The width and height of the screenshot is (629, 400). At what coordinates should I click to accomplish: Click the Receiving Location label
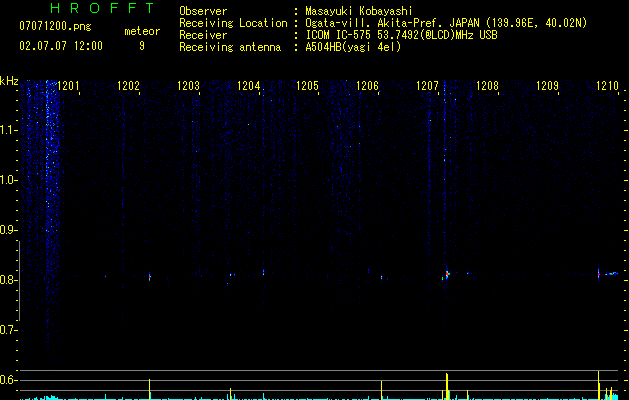point(233,23)
